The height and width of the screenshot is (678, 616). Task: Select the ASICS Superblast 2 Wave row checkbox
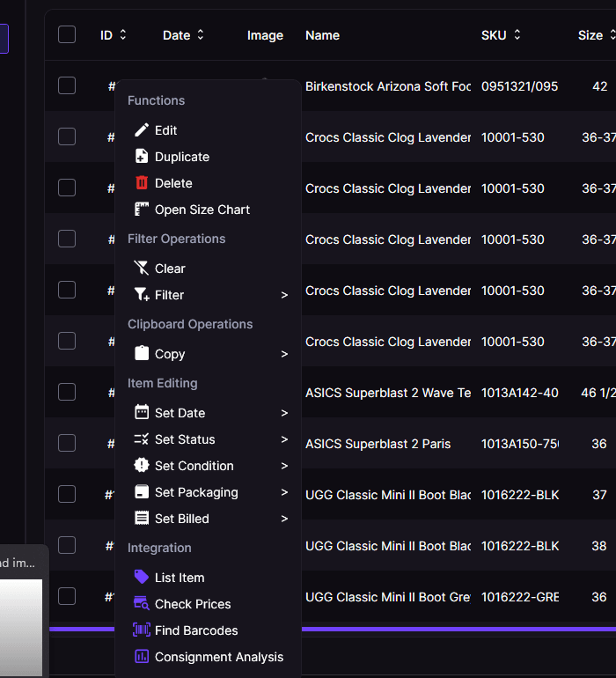click(67, 392)
